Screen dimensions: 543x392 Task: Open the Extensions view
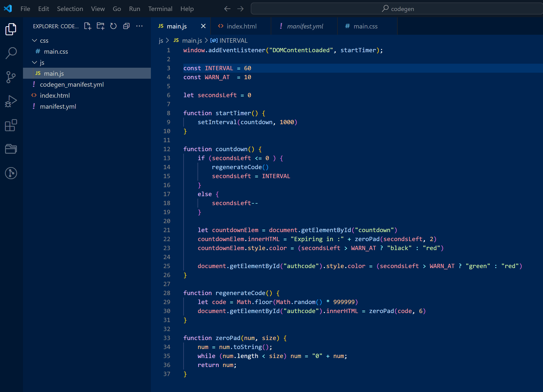(x=10, y=125)
